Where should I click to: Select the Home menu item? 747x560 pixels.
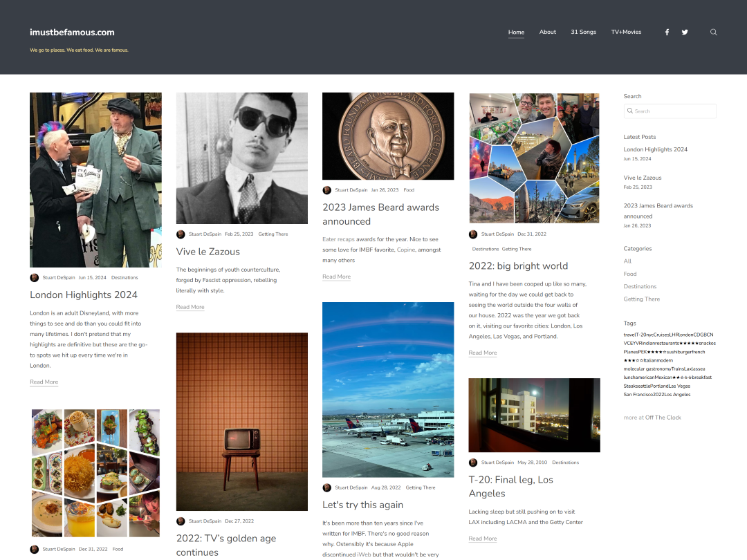click(x=516, y=32)
